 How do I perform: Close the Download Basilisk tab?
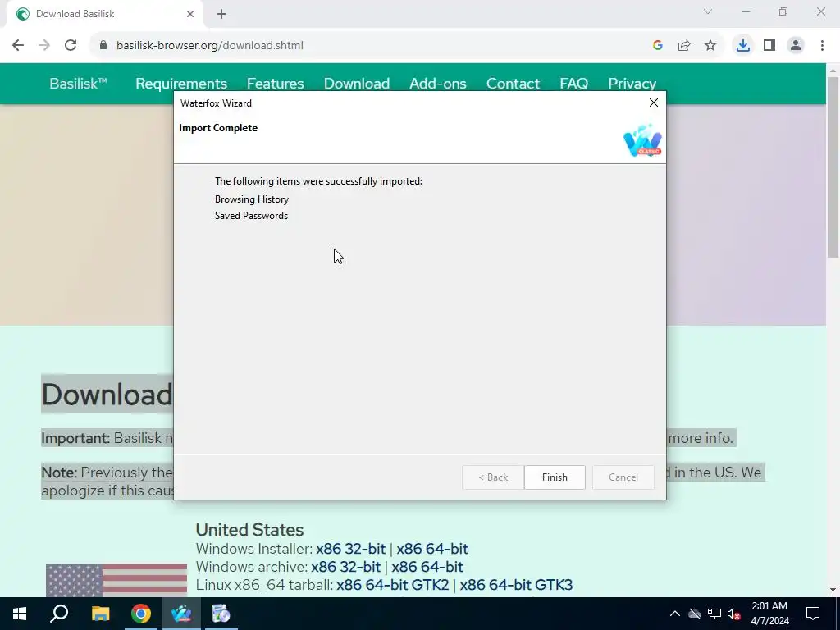pyautogui.click(x=190, y=14)
